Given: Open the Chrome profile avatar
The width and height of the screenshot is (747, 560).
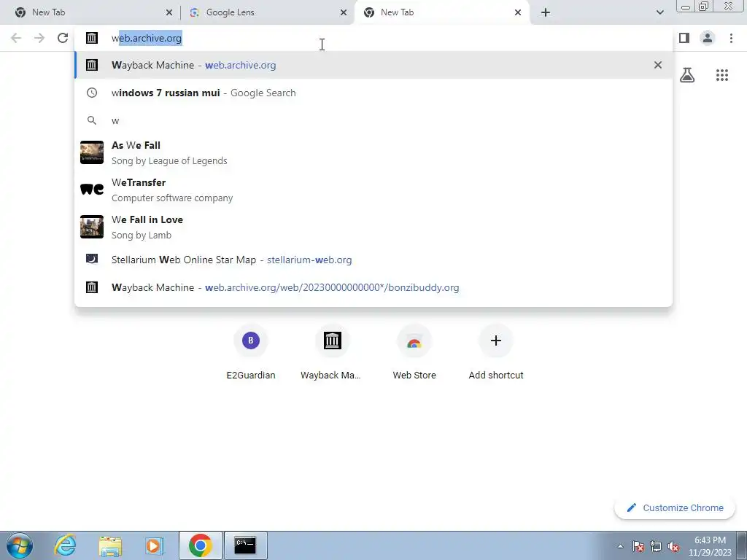Looking at the screenshot, I should tap(708, 38).
